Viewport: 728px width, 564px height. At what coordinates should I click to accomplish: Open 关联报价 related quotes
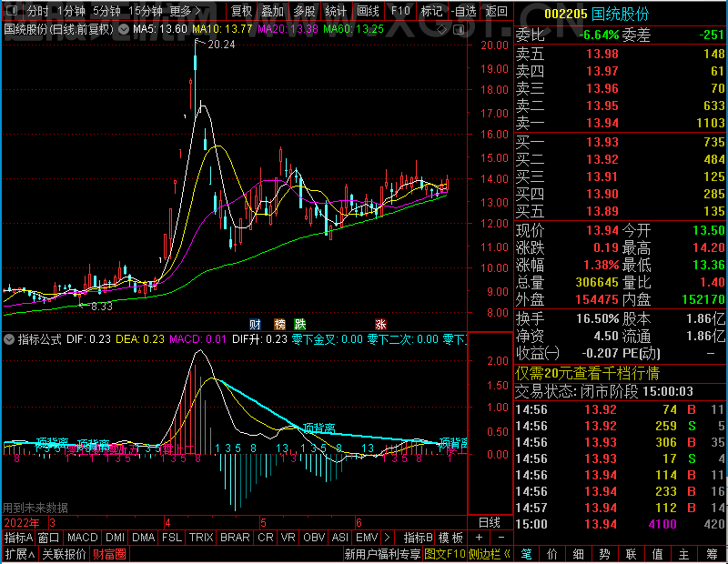tap(64, 554)
